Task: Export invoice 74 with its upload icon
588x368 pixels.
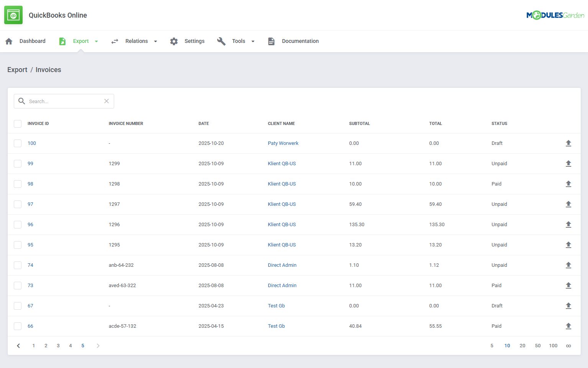Action: point(568,265)
